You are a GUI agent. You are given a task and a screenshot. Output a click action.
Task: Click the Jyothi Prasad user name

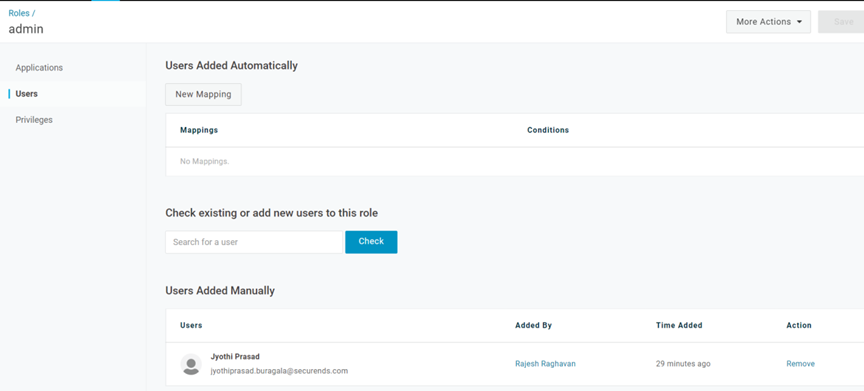coord(235,357)
